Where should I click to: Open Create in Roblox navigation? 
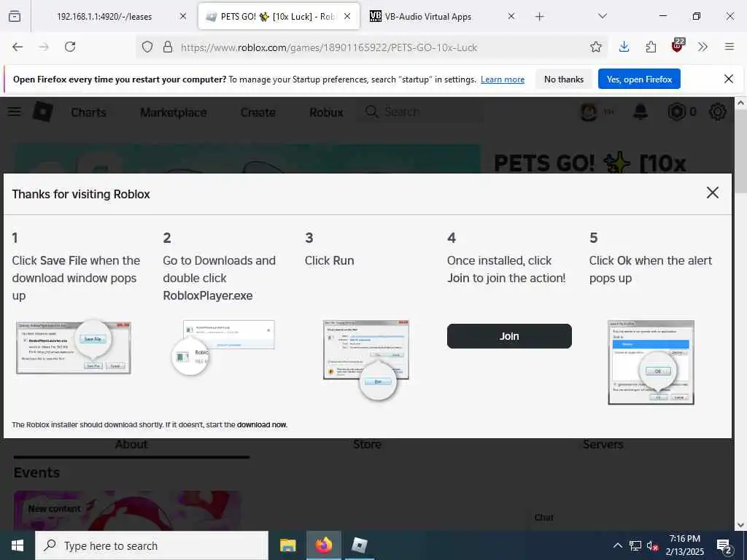pyautogui.click(x=258, y=112)
